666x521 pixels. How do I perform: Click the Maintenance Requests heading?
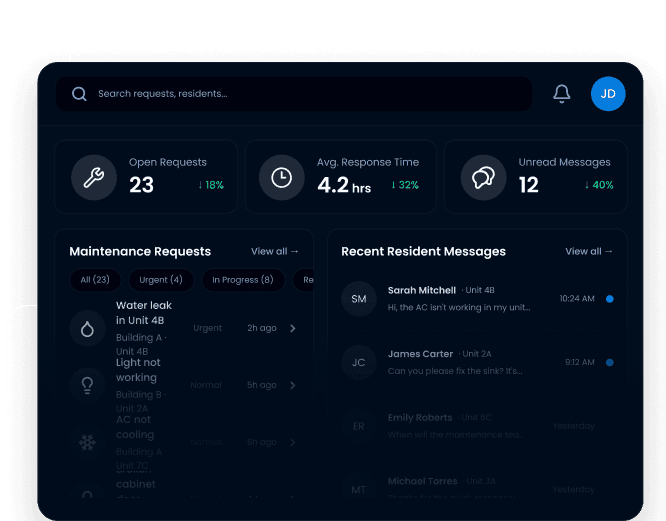[140, 251]
